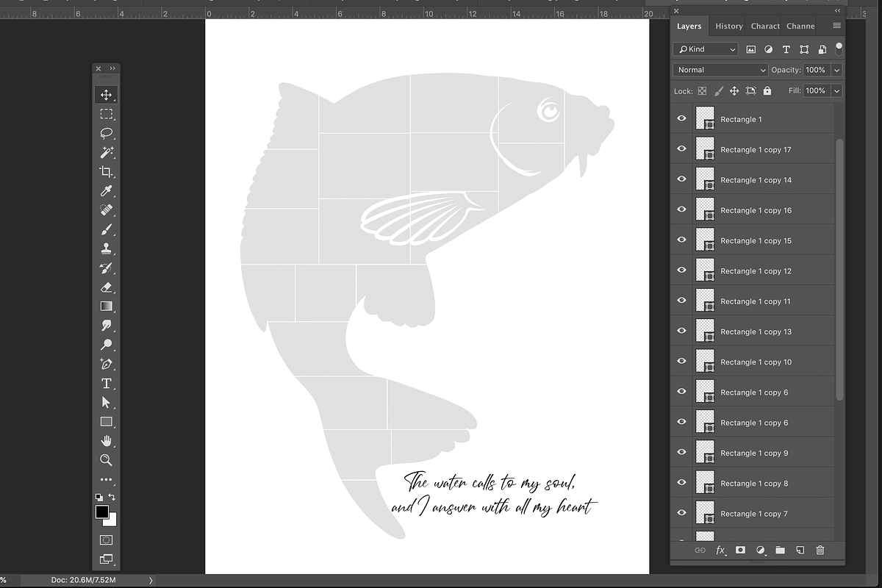Switch to the History tab
This screenshot has width=882, height=588.
tap(728, 26)
